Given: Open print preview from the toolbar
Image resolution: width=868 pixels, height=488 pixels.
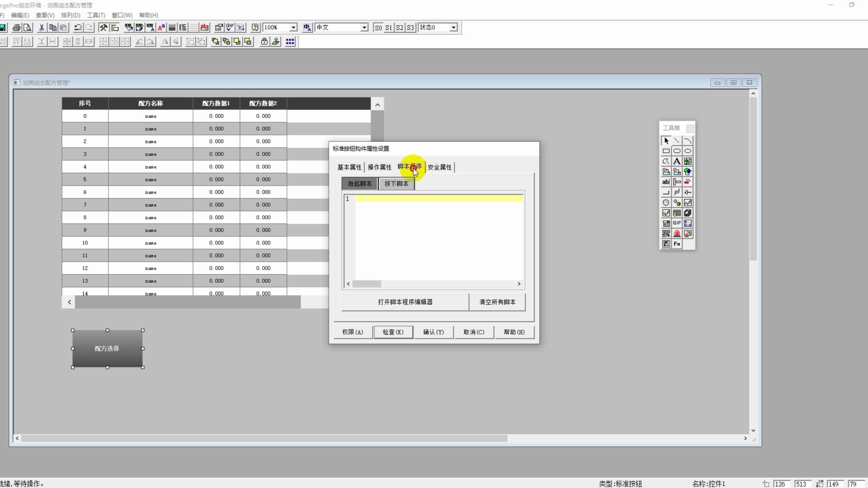Looking at the screenshot, I should [x=28, y=28].
